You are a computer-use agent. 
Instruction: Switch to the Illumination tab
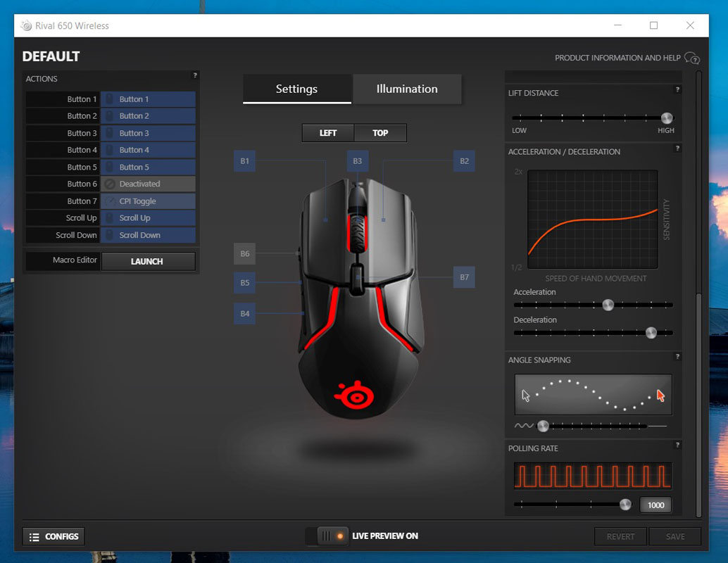click(x=407, y=89)
